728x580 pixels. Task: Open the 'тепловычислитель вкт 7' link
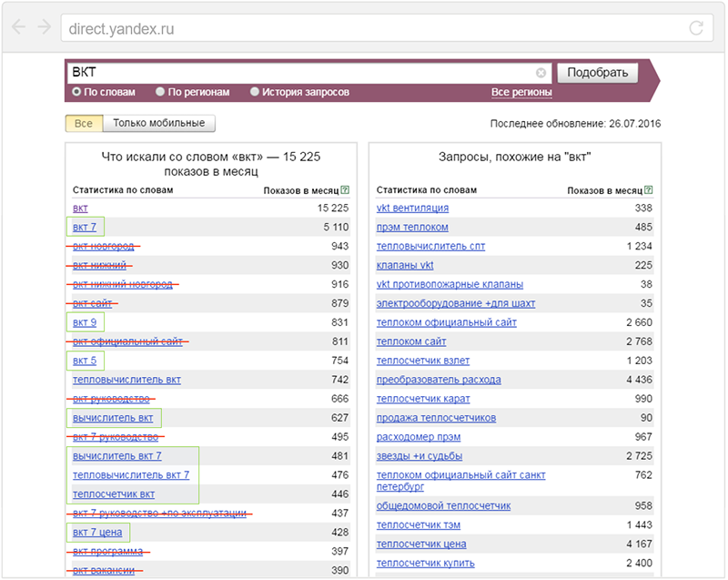coord(131,474)
